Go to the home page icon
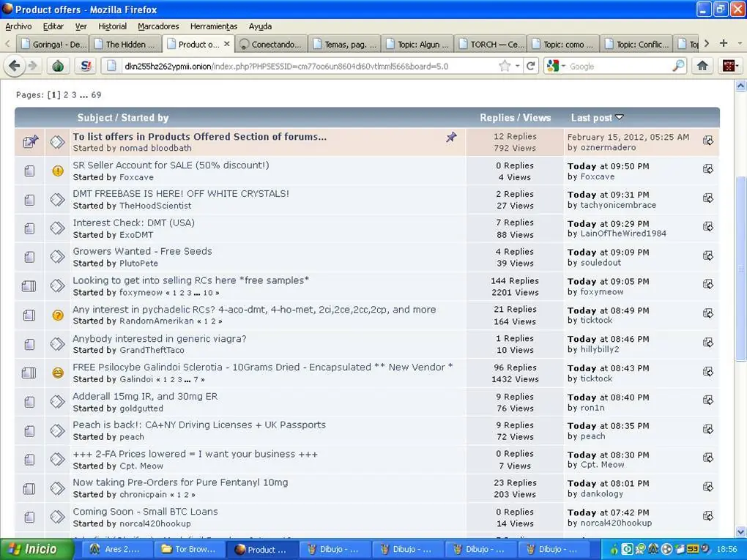747x560 pixels. 702,66
